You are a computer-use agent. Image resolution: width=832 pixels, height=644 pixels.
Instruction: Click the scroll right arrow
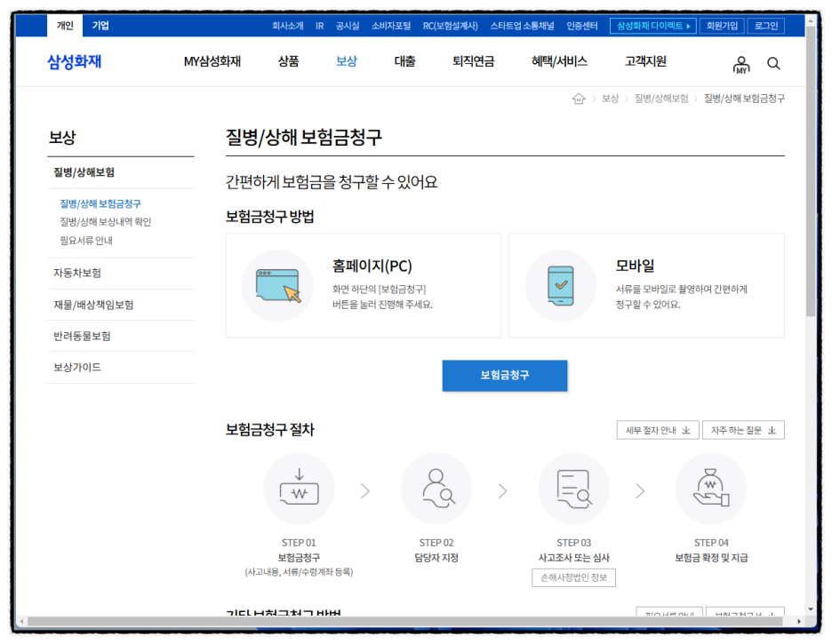tap(799, 621)
